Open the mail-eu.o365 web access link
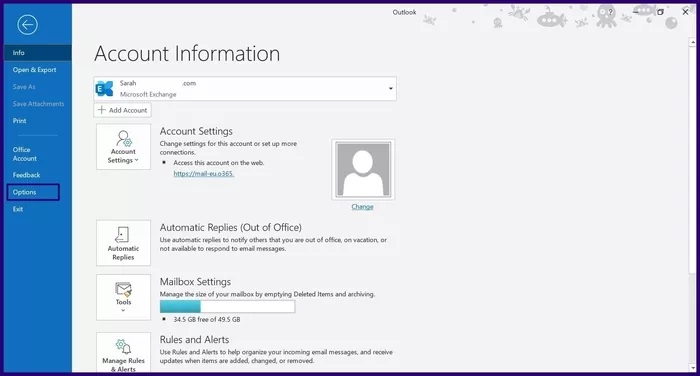 tap(204, 173)
